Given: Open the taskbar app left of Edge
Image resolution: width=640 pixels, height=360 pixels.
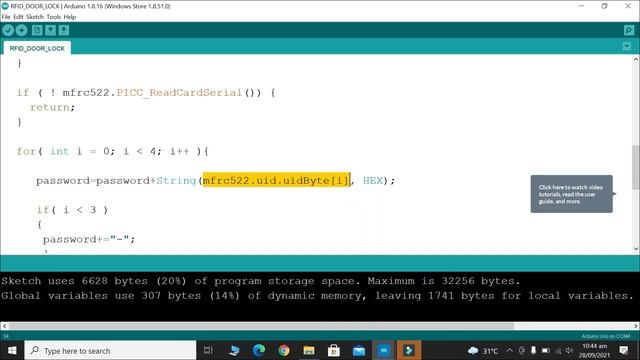Looking at the screenshot, I should pyautogui.click(x=234, y=350).
